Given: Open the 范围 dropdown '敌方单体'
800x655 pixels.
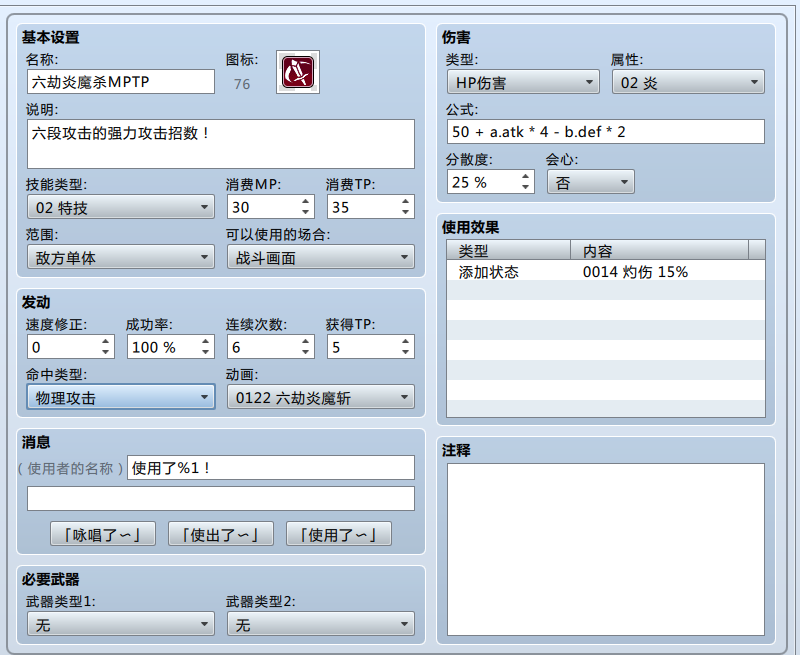Looking at the screenshot, I should (121, 257).
